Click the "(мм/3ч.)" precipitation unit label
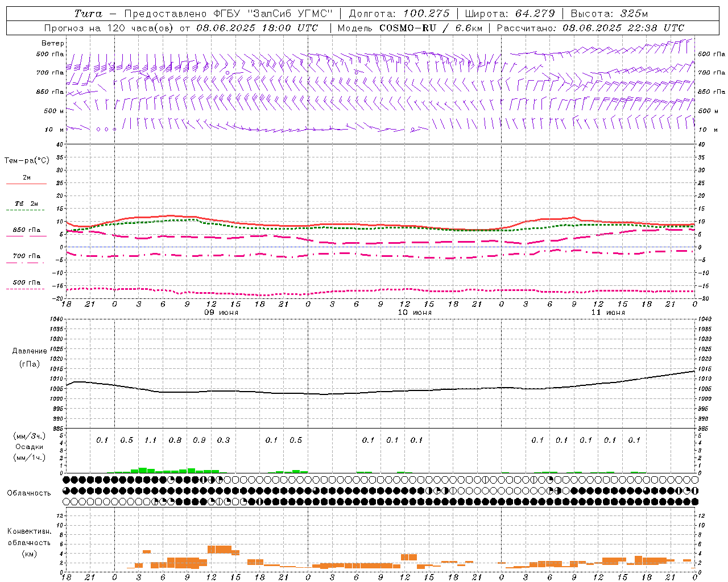 [x=30, y=436]
